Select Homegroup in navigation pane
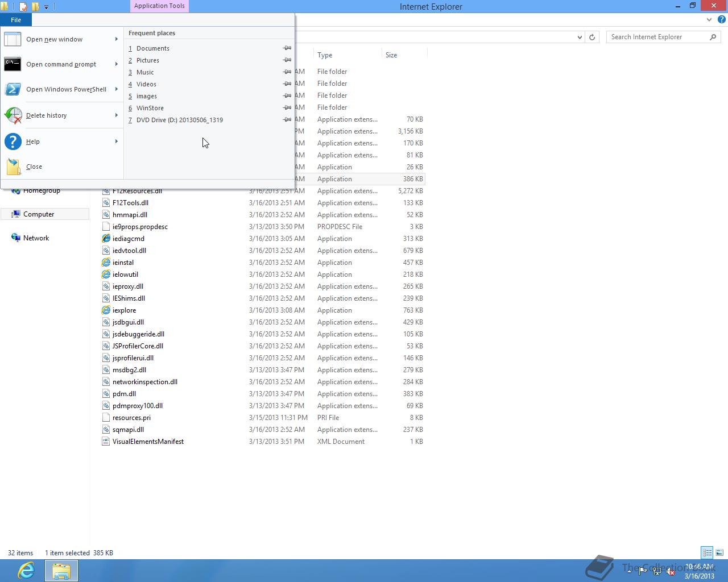The width and height of the screenshot is (728, 582). (x=42, y=190)
